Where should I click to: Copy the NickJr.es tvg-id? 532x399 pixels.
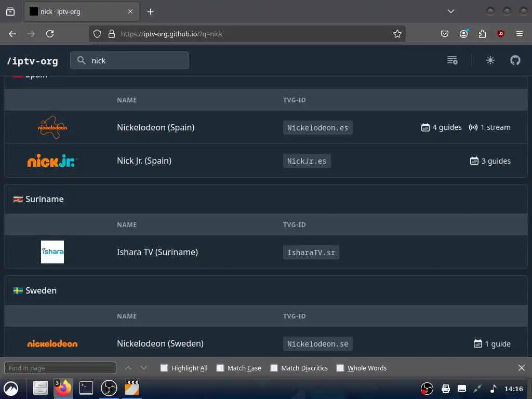coord(307,161)
